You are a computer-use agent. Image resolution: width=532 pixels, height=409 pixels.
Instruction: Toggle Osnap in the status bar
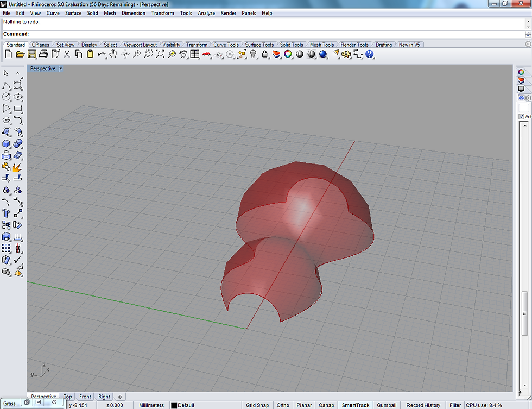tap(326, 405)
